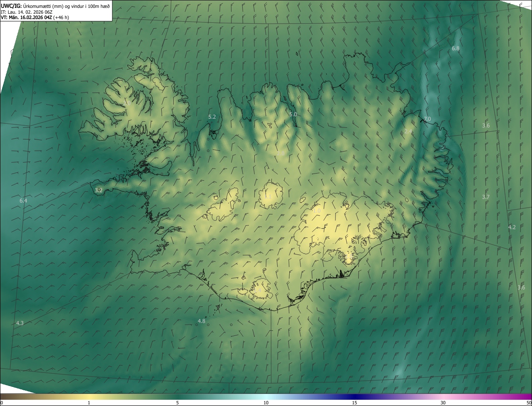Click the '1.1' label on the glacier
The height and width of the screenshot is (406, 532).
(268, 197)
